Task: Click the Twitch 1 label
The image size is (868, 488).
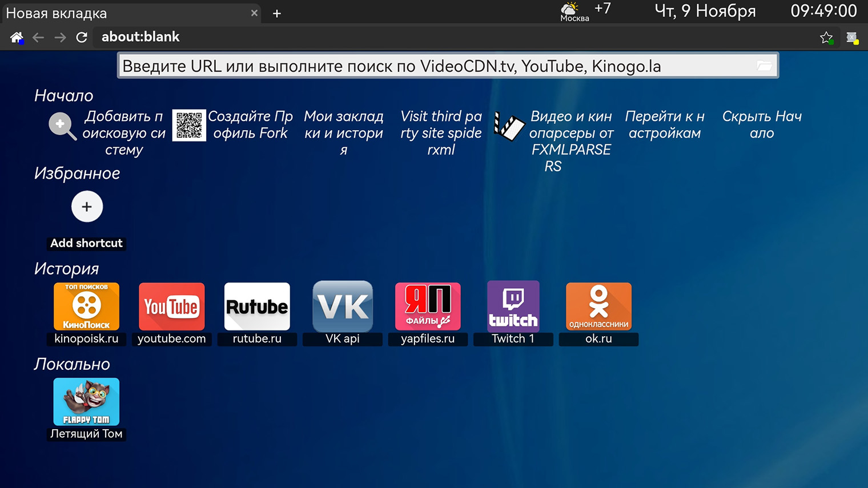Action: click(513, 338)
